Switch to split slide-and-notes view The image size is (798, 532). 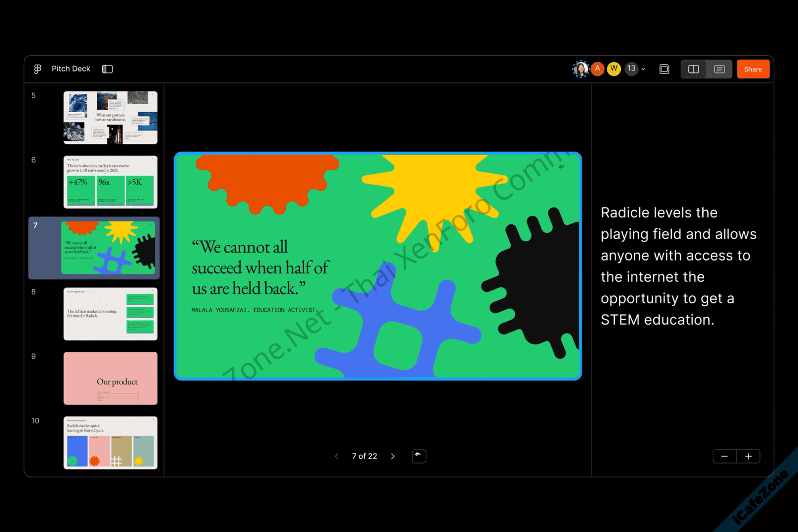click(x=693, y=69)
